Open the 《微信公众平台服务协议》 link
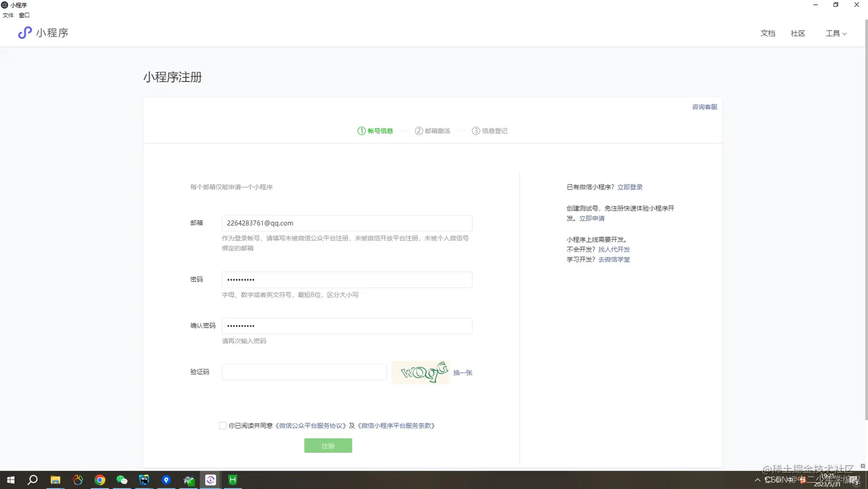The width and height of the screenshot is (868, 489). [311, 426]
